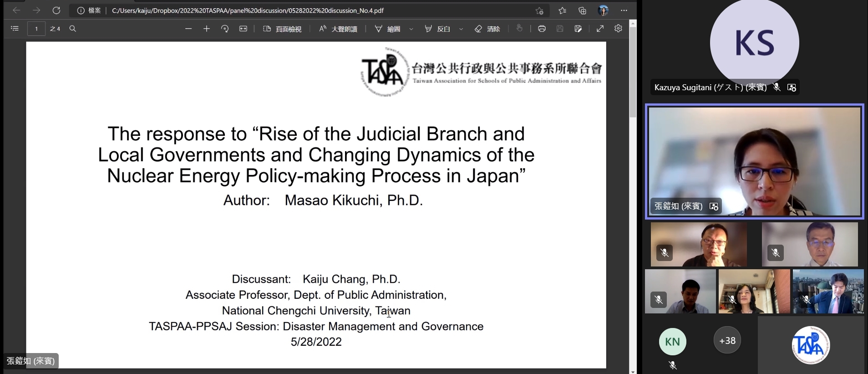Expand the highlight (反白) options arrow
The image size is (868, 374).
(x=461, y=29)
